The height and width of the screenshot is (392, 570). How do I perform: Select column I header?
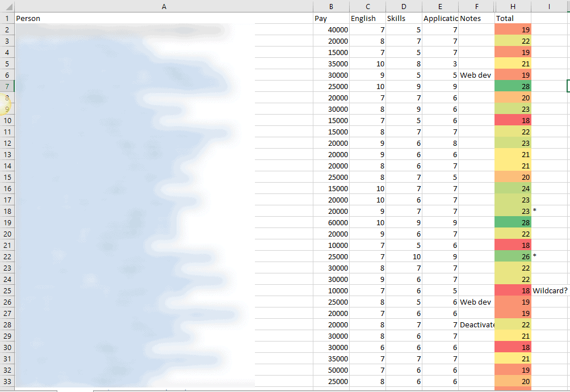(x=550, y=6)
